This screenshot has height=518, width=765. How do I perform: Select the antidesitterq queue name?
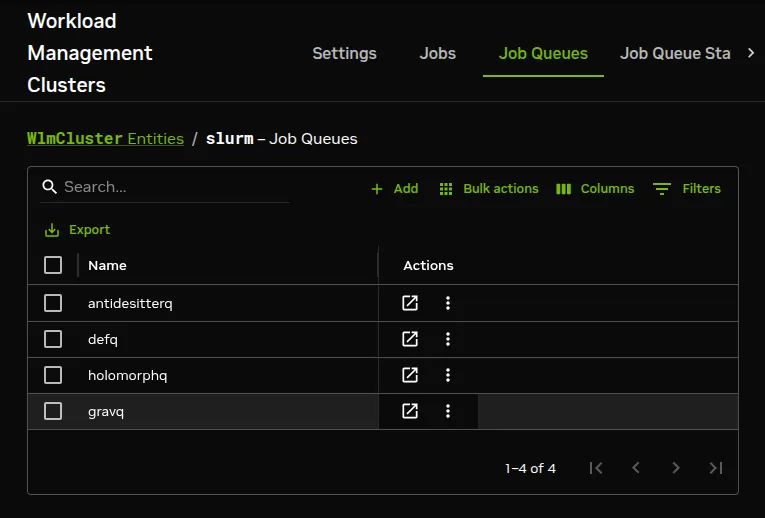pos(130,303)
